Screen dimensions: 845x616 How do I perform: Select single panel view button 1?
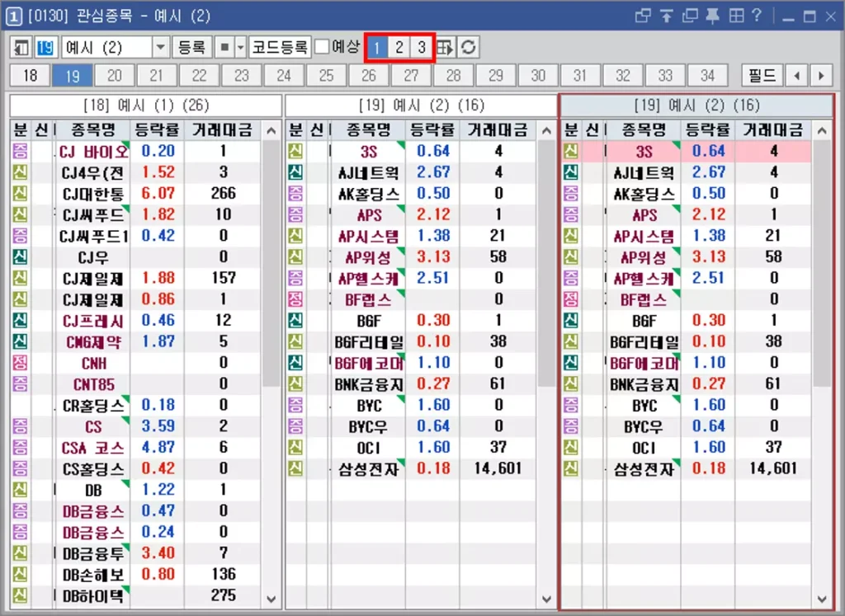tap(376, 47)
